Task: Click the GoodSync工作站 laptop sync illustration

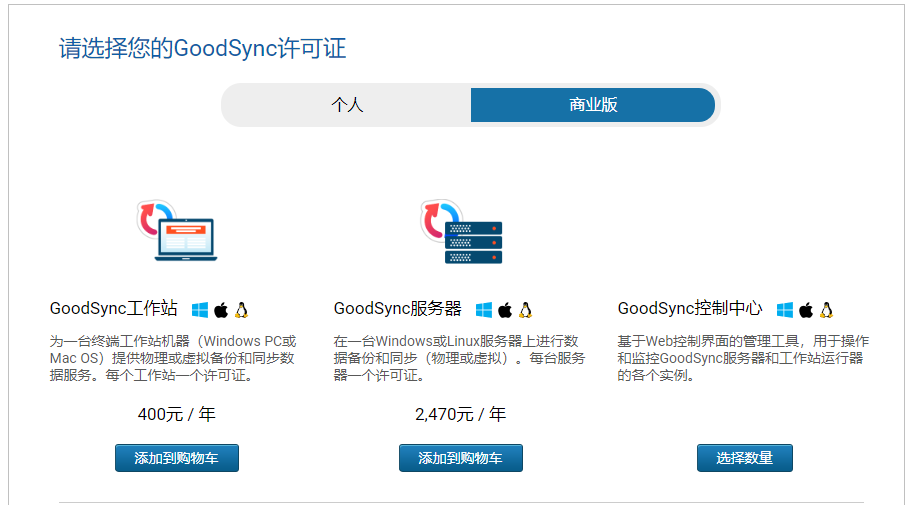Action: click(x=176, y=231)
